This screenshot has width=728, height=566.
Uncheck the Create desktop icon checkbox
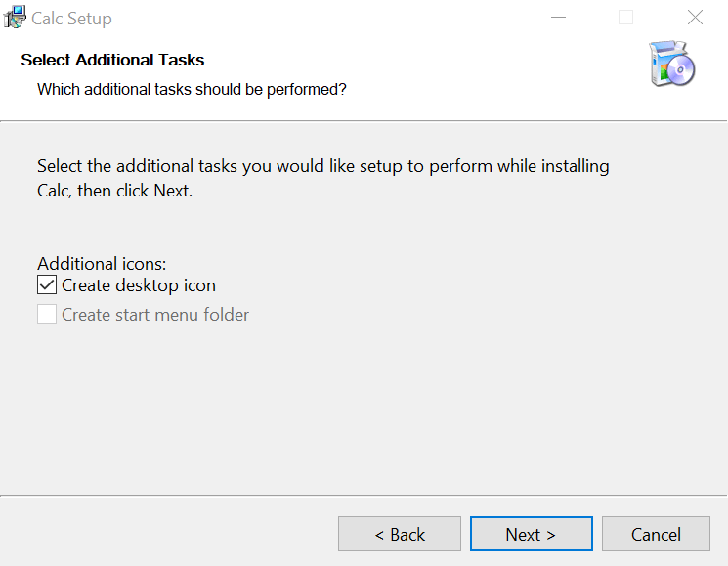47,285
